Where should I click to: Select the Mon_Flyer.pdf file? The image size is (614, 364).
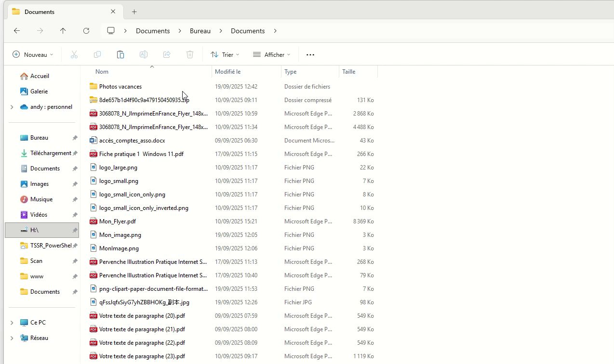click(x=117, y=221)
